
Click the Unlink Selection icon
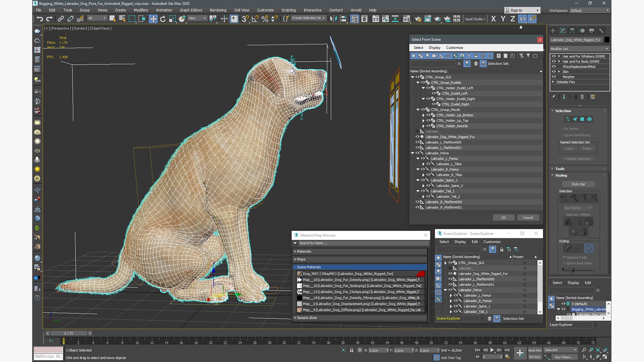70,19
